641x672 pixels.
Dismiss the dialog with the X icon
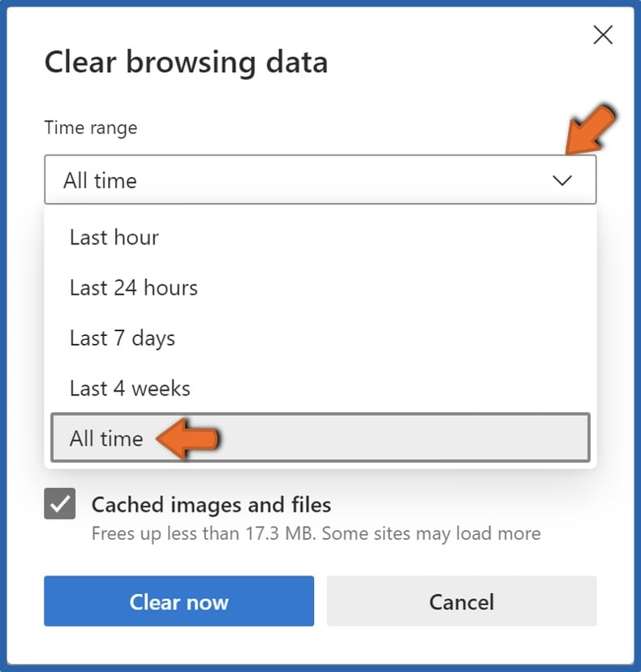603,35
